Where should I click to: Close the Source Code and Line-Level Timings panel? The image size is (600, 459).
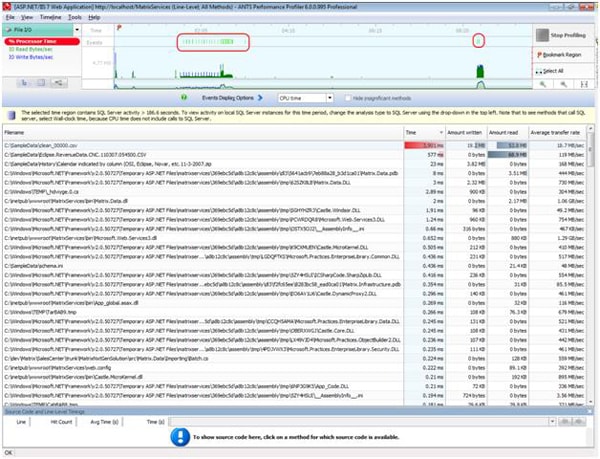click(x=592, y=412)
